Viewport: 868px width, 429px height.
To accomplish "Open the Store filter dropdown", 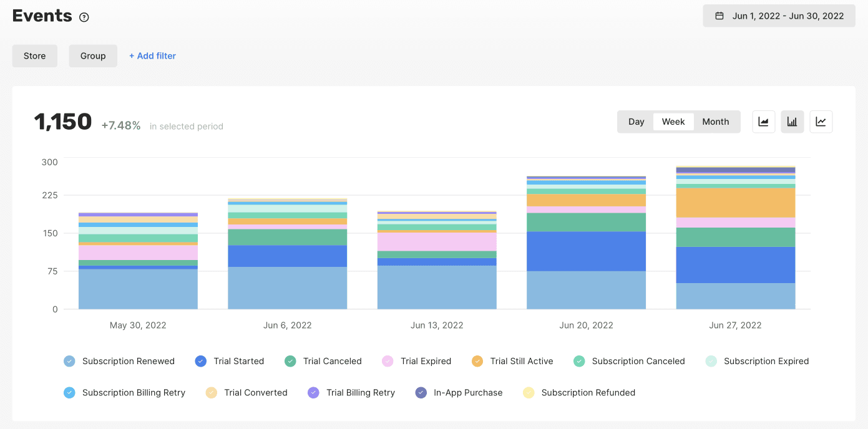I will coord(35,56).
